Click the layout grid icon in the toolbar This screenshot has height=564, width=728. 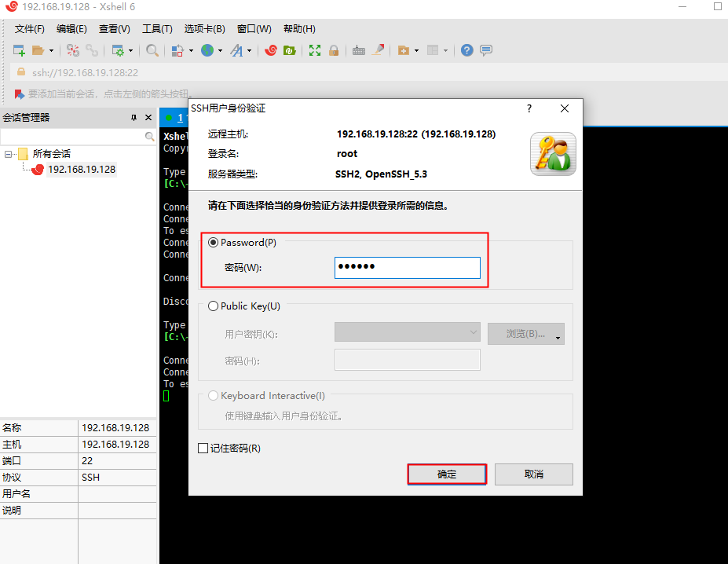click(433, 50)
